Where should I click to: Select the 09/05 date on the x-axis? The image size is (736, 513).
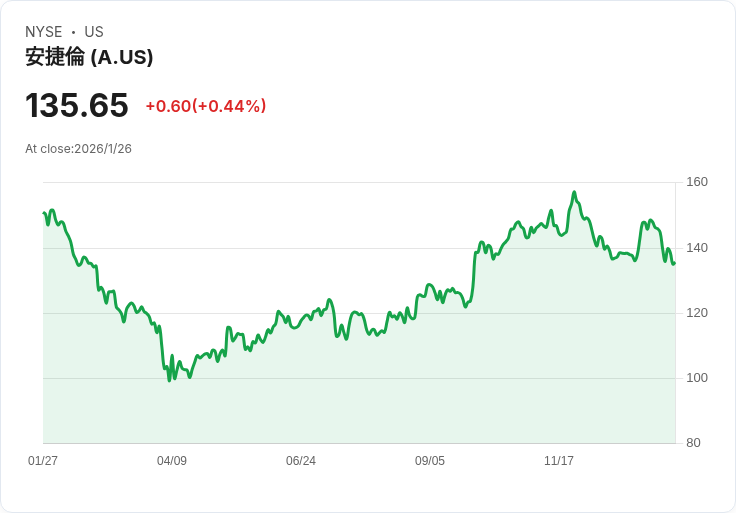tap(430, 461)
